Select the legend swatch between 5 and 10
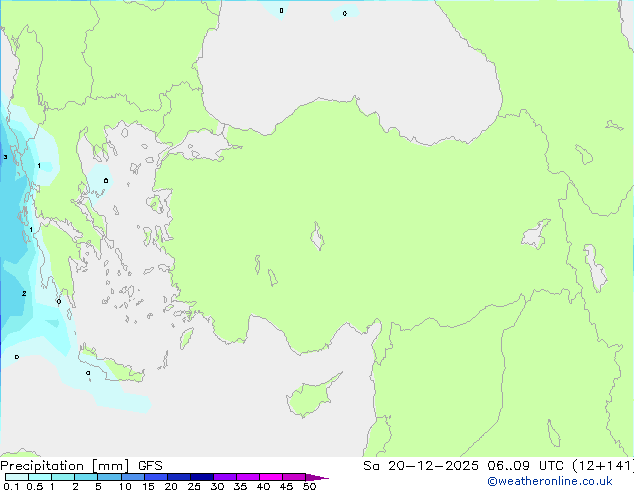This screenshot has width=634, height=490. click(109, 477)
